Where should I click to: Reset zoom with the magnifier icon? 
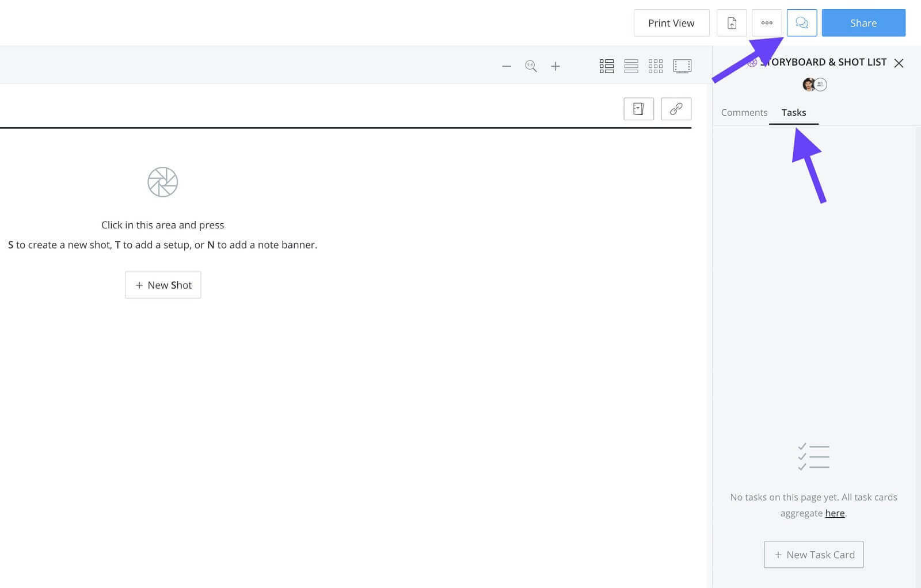[x=531, y=66]
